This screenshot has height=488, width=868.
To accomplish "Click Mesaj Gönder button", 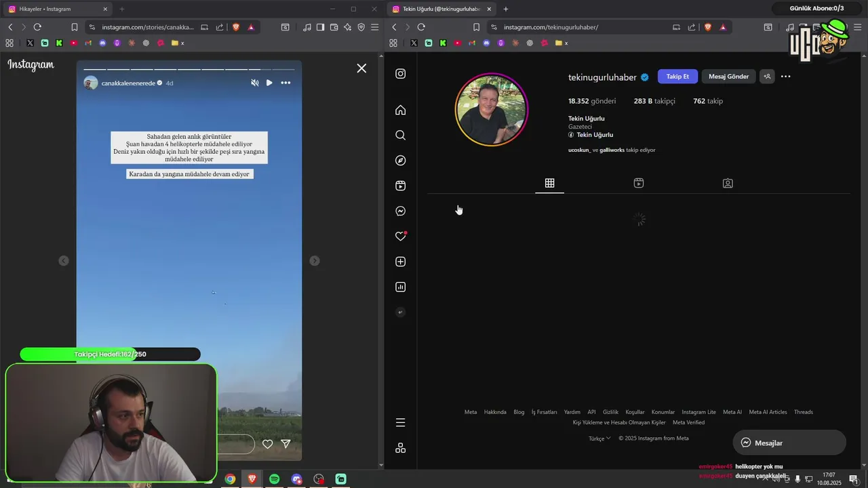I will click(x=729, y=77).
